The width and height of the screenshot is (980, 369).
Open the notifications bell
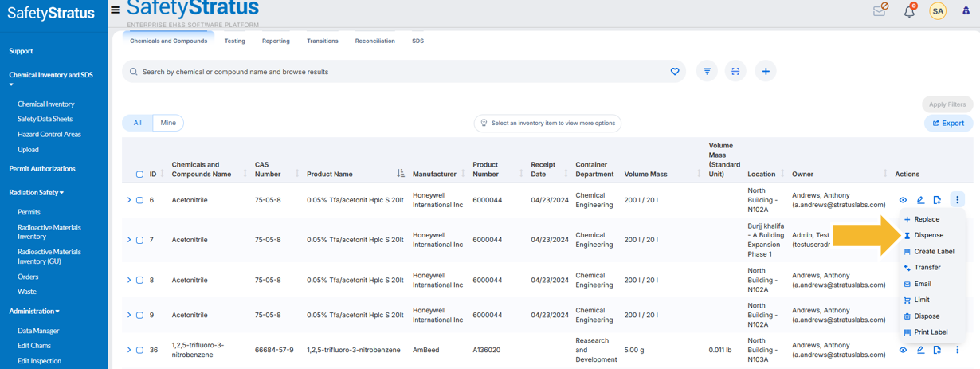909,10
